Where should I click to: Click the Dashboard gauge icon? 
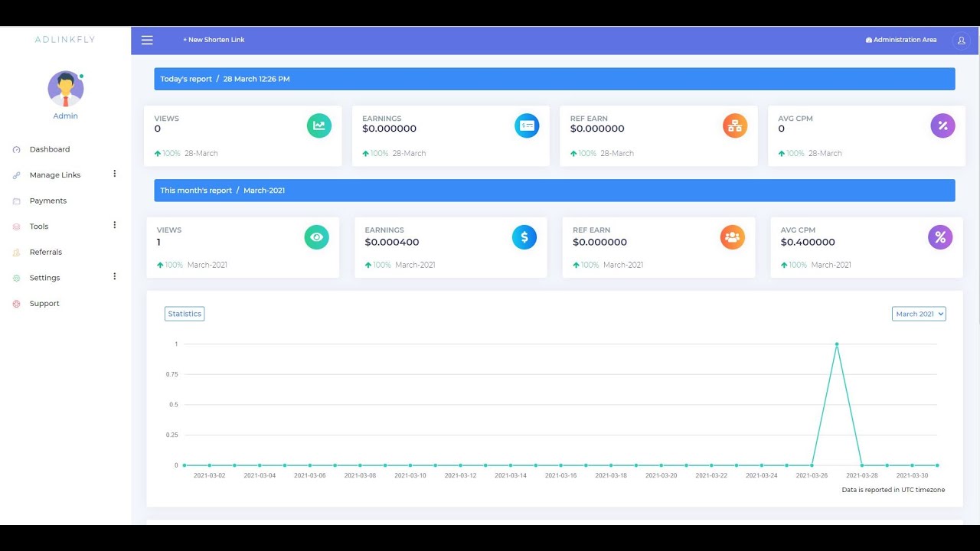click(17, 150)
